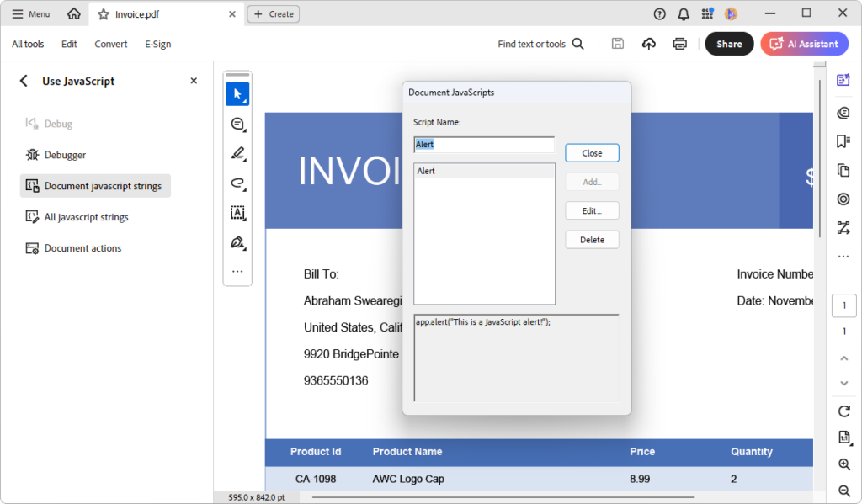Open more tools ellipsis in quick toolbar
Viewport: 862px width, 504px height.
(237, 272)
